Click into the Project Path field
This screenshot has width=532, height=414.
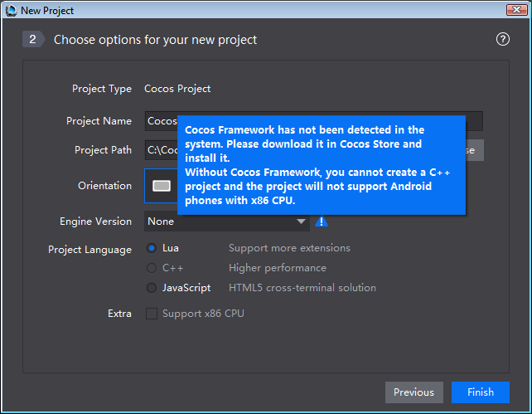point(161,150)
